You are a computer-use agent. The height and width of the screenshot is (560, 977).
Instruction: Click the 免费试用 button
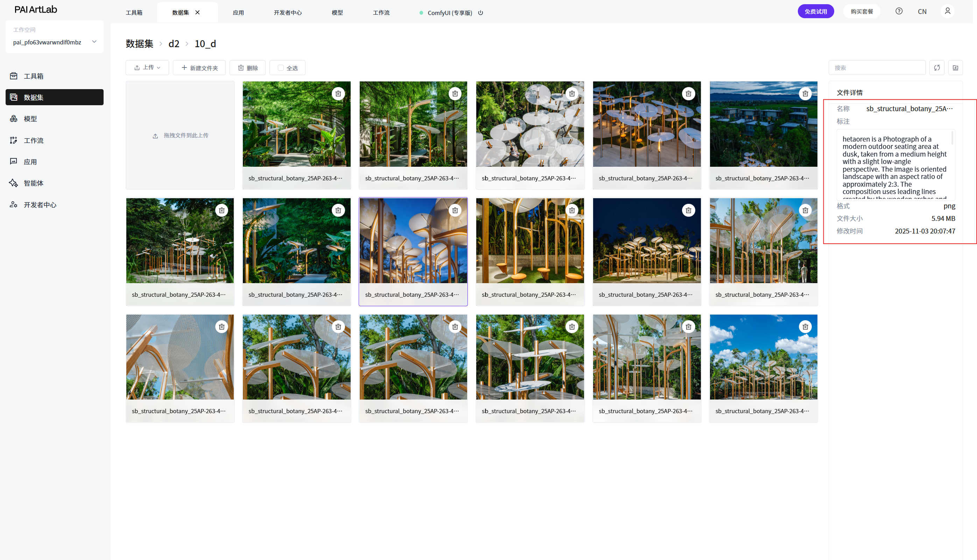(x=815, y=12)
